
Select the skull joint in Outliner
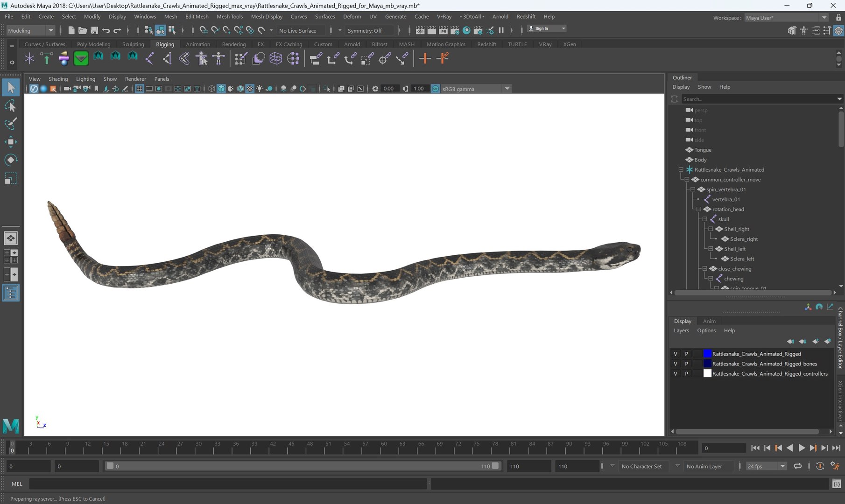point(723,219)
